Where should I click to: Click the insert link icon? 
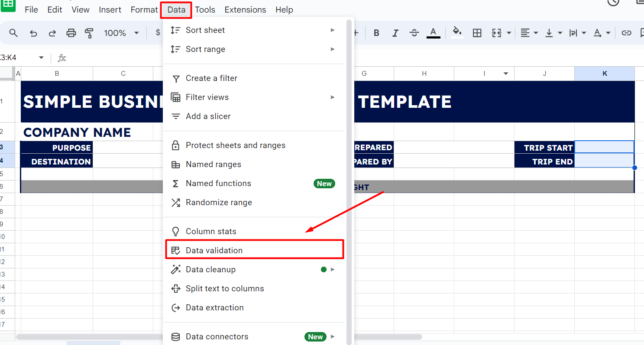tap(626, 33)
